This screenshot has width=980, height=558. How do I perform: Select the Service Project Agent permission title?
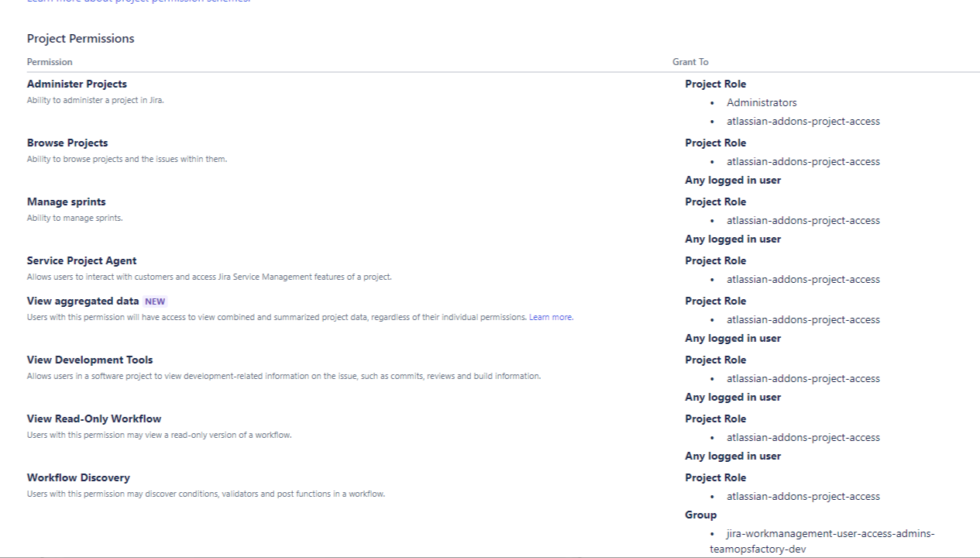click(x=81, y=260)
